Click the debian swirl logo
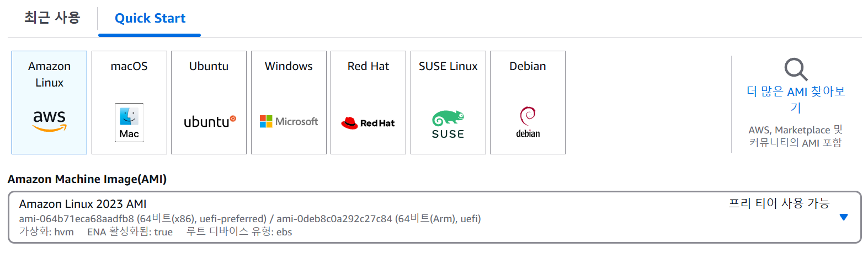 pyautogui.click(x=528, y=122)
